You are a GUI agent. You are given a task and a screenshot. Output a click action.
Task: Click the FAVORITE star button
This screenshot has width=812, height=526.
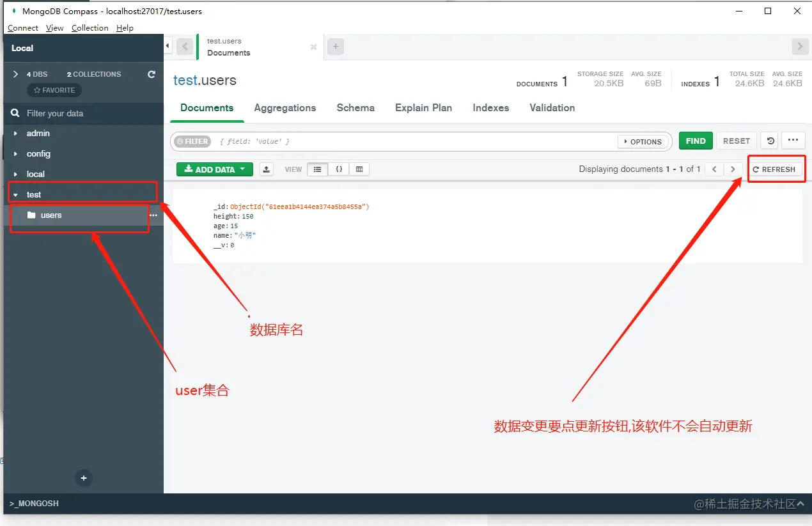coord(54,90)
